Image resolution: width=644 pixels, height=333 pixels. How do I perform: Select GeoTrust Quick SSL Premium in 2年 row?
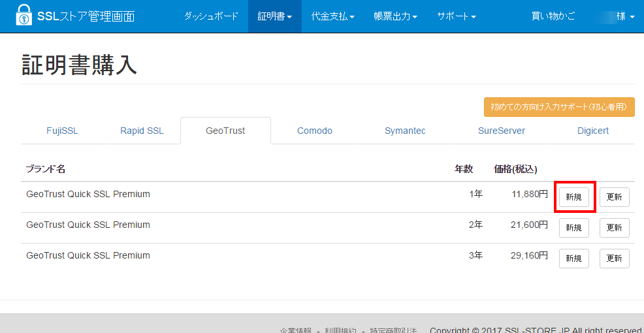88,225
